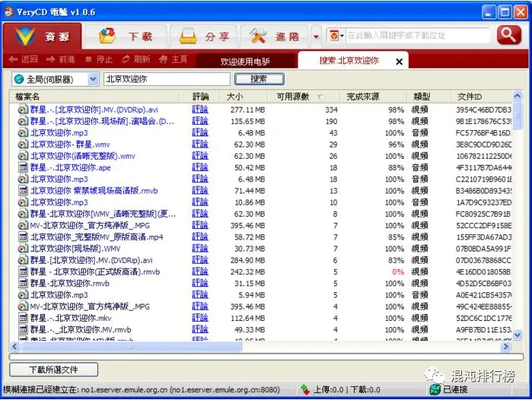The width and height of the screenshot is (532, 400).
Task: Refresh page with 刷新 button
Action: [x=136, y=59]
